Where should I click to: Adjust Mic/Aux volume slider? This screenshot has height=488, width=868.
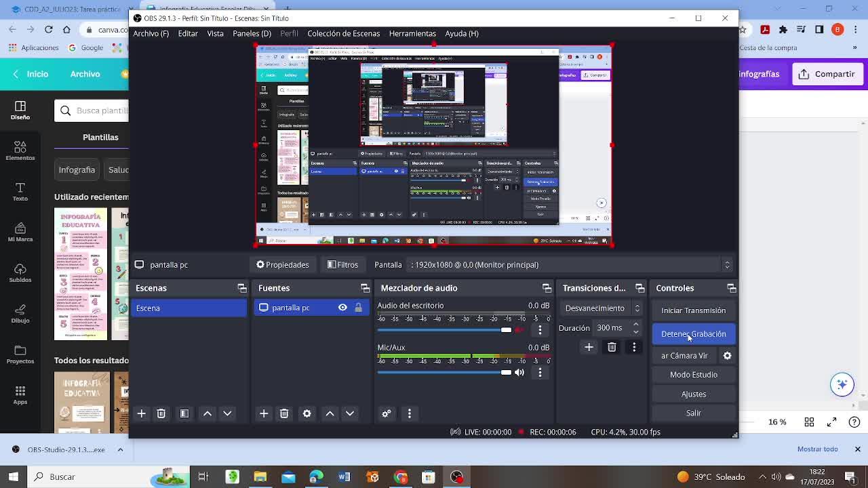(x=445, y=372)
